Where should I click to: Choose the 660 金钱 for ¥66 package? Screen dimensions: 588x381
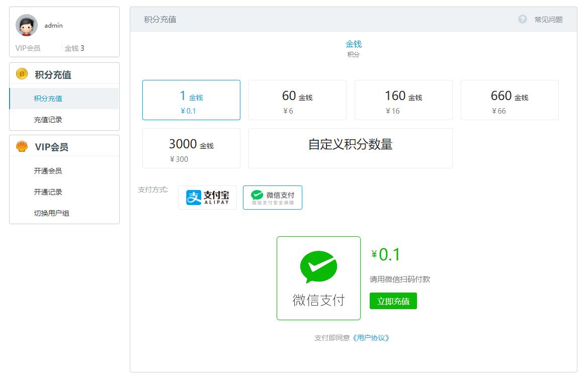510,100
